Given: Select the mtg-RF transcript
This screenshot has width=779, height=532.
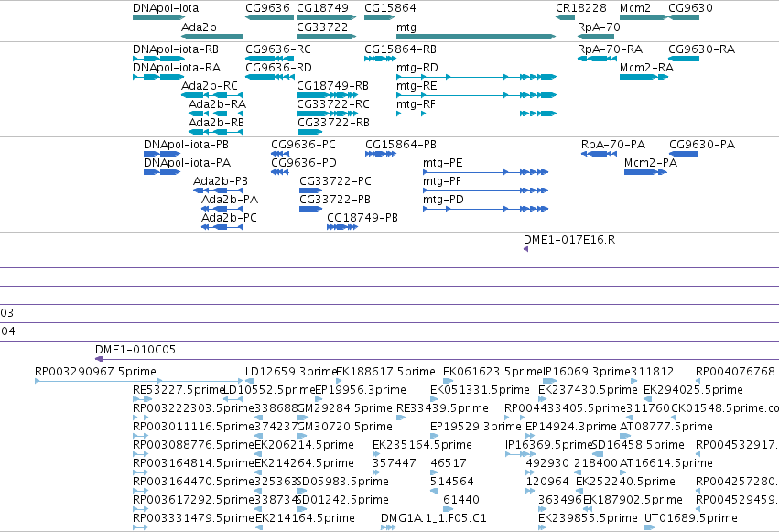Looking at the screenshot, I should pos(476,114).
